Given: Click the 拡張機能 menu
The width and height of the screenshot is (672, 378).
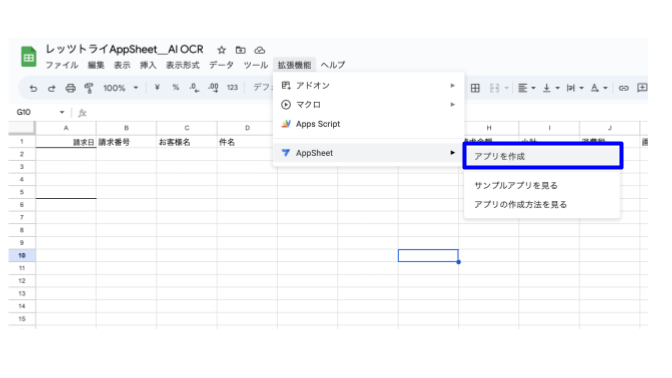Looking at the screenshot, I should click(294, 65).
